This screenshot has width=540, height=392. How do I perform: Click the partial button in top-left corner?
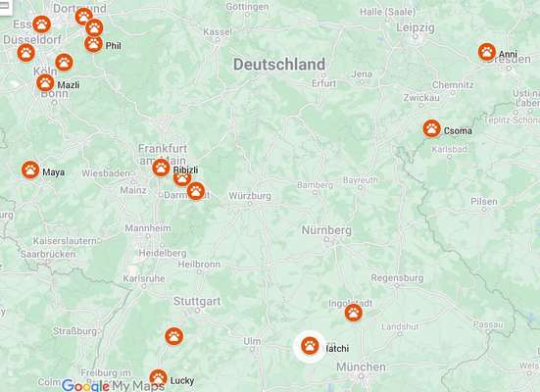click(6, 7)
